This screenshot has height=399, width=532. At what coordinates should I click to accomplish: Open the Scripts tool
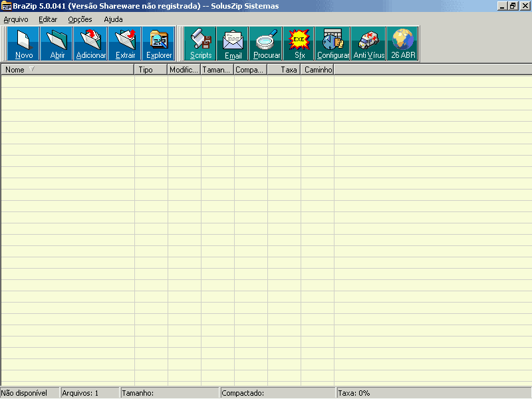tap(201, 44)
